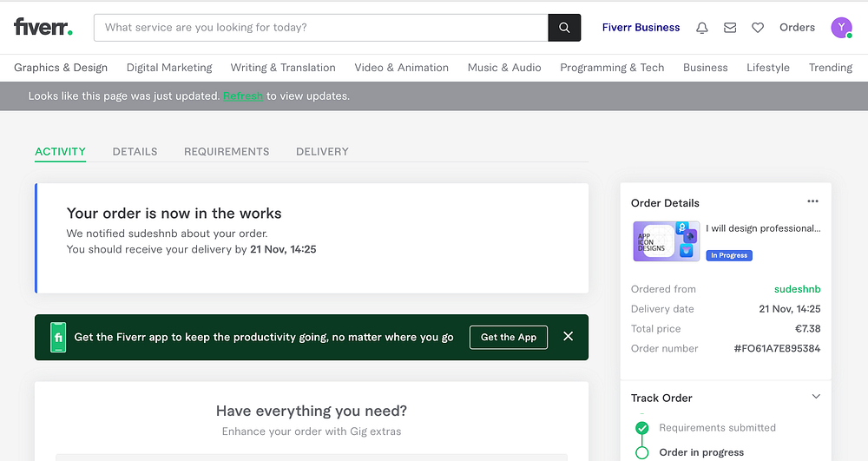Click 'Have everything you need?' heading
The height and width of the screenshot is (461, 868).
311,411
